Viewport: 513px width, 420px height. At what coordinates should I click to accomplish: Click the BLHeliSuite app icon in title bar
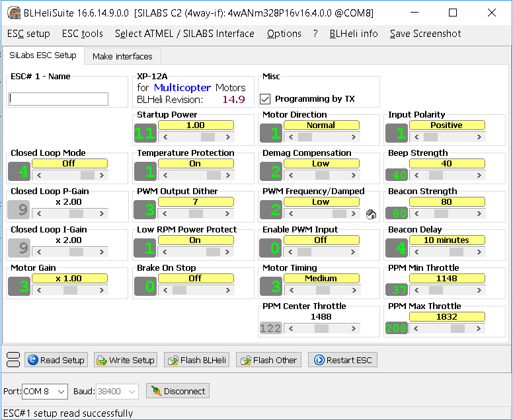tap(14, 13)
